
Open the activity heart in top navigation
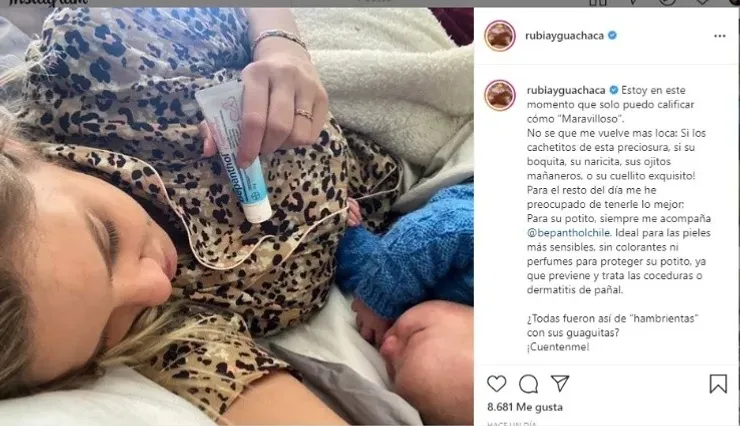[x=702, y=2]
